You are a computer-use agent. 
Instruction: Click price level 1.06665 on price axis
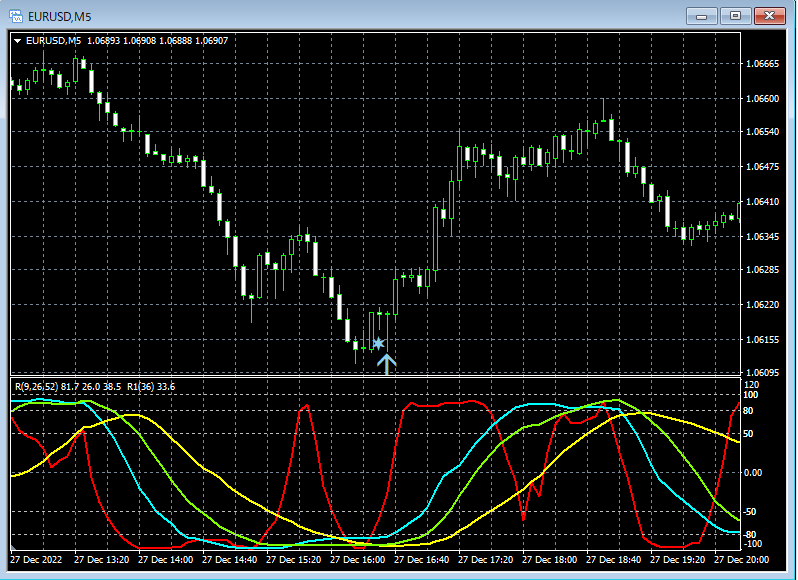pyautogui.click(x=762, y=64)
